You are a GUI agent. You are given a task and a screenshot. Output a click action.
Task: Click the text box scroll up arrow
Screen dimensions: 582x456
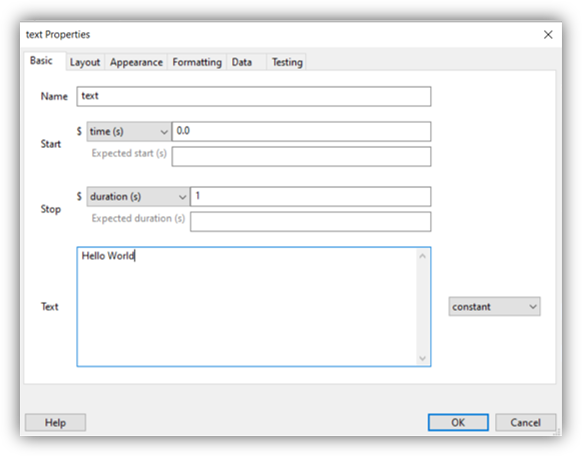point(422,256)
